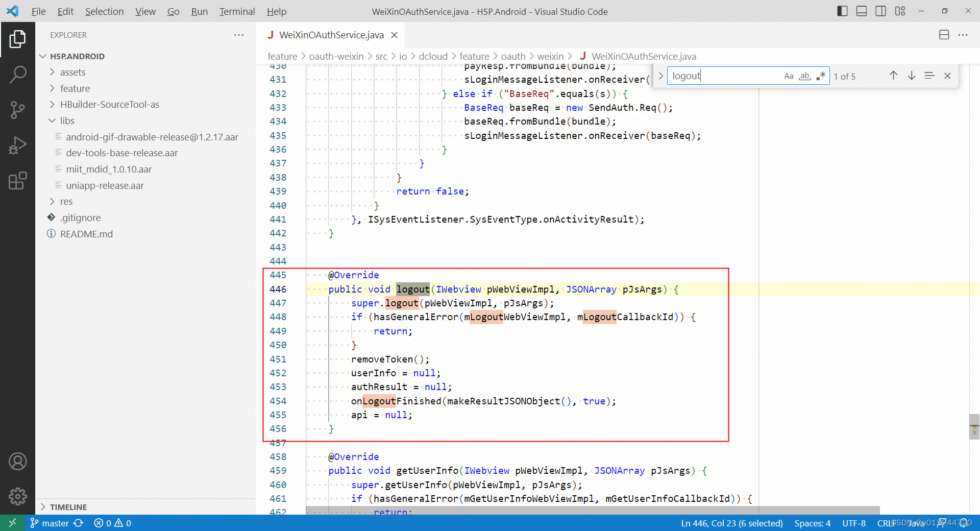The height and width of the screenshot is (531, 980).
Task: Open the Explorer view in activity bar
Action: [17, 39]
